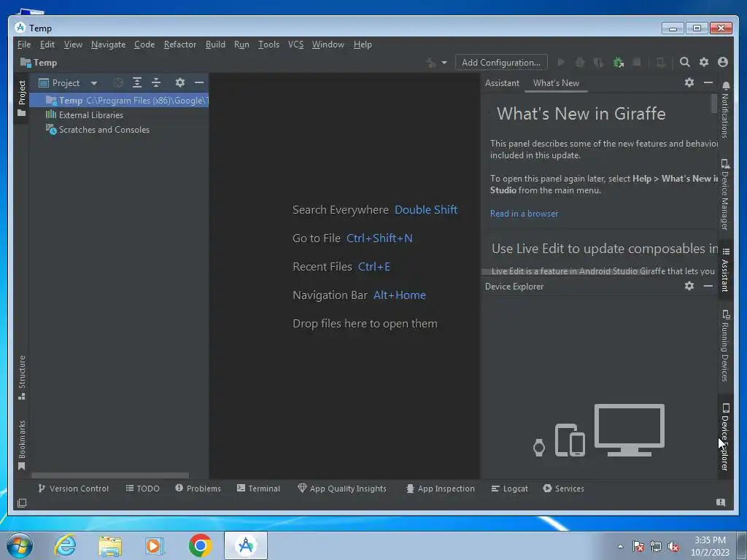Open the VCS menu
Viewport: 747px width, 560px height.
[295, 44]
